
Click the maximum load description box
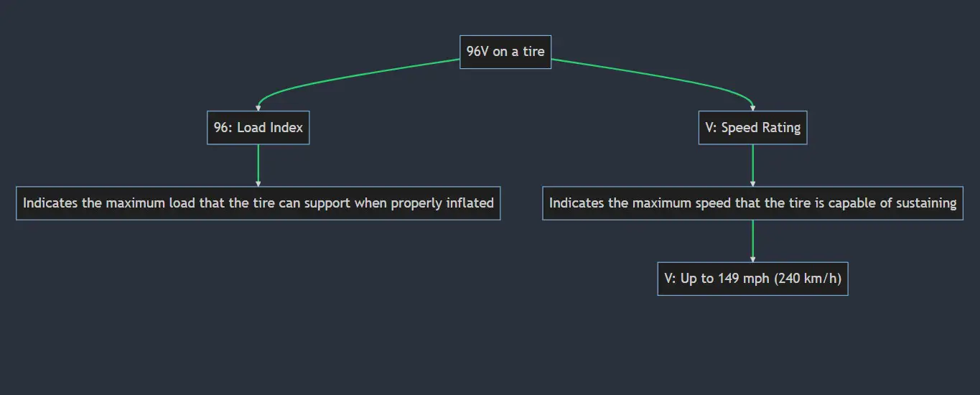click(258, 203)
